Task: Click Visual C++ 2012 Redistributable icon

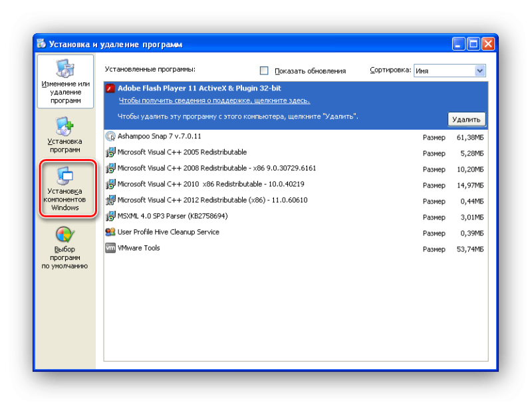Action: pos(110,200)
